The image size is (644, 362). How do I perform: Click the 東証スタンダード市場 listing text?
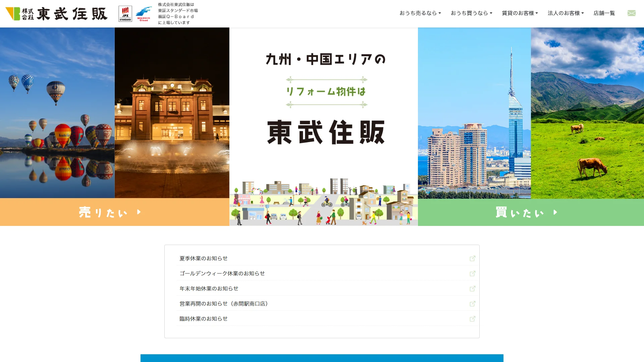point(178,10)
